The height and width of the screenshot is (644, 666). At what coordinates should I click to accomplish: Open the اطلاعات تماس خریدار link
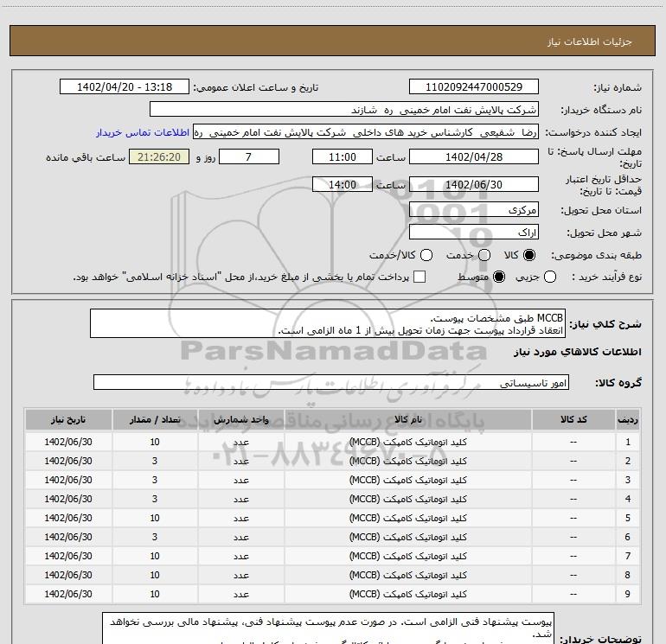click(x=143, y=132)
